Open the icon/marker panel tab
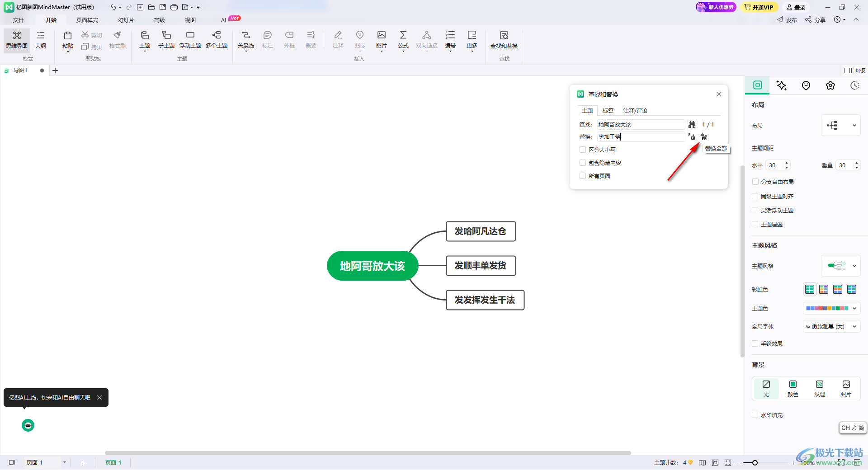The image size is (868, 470). [806, 85]
